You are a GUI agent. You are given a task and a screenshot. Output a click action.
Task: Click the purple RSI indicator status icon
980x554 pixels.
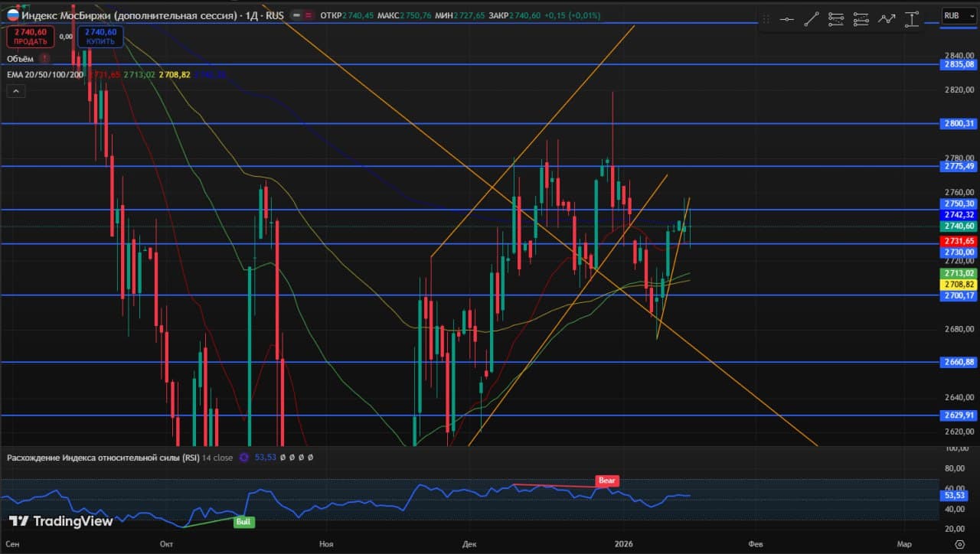pyautogui.click(x=243, y=458)
